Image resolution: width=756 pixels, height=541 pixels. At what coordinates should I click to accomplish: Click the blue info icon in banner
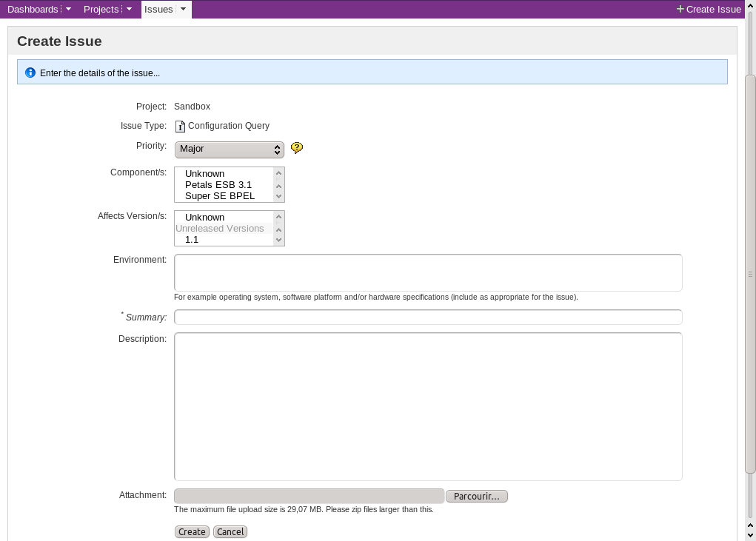coord(30,73)
